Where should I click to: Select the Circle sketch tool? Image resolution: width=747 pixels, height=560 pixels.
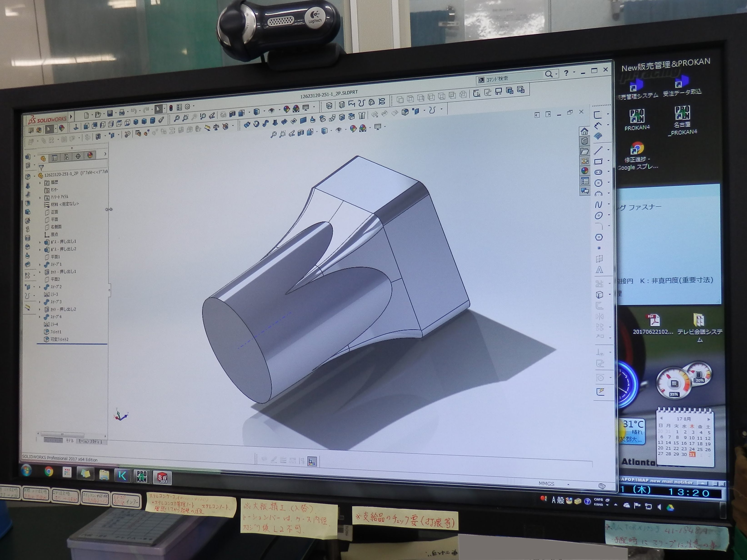click(x=598, y=183)
